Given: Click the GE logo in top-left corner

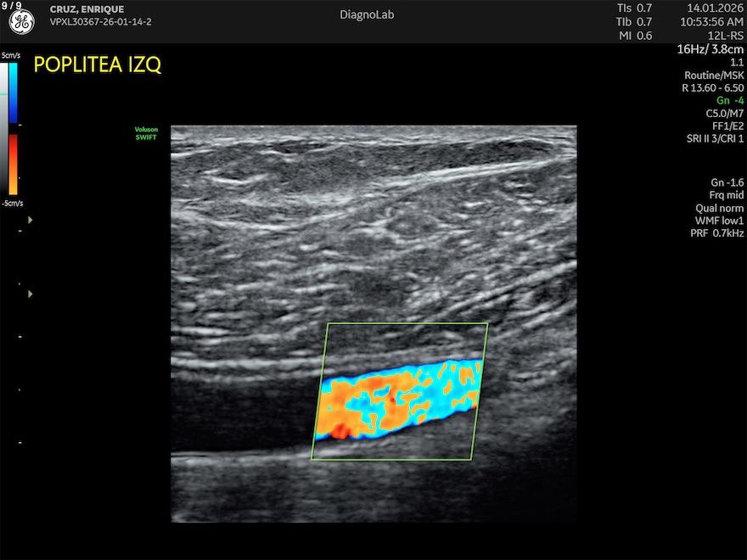Looking at the screenshot, I should tap(21, 22).
